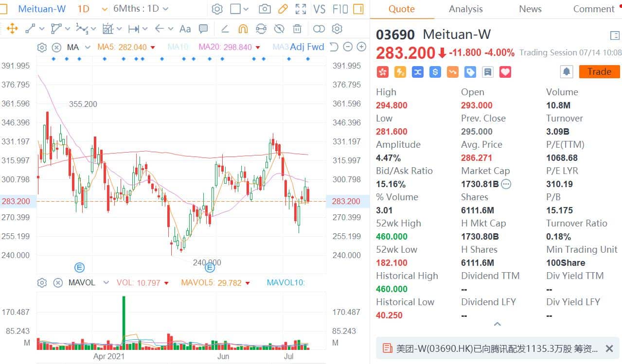Select the left arrow annotation tool
The width and height of the screenshot is (622, 364).
(159, 29)
